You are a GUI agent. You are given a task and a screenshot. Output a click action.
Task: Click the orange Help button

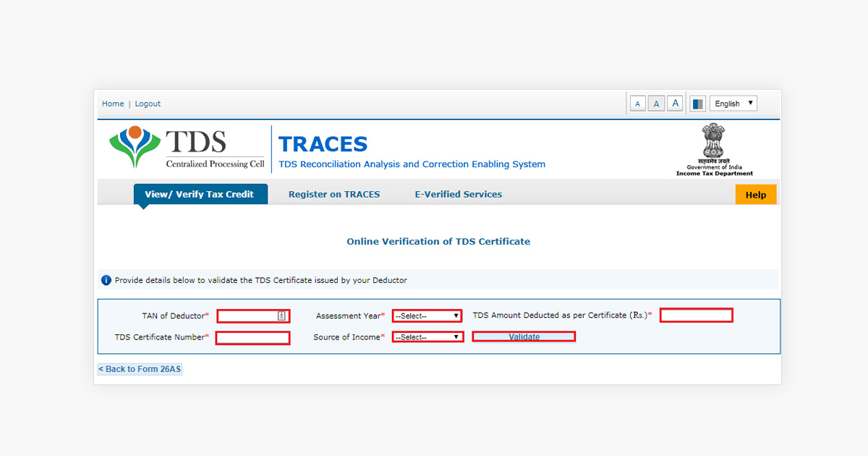click(756, 195)
